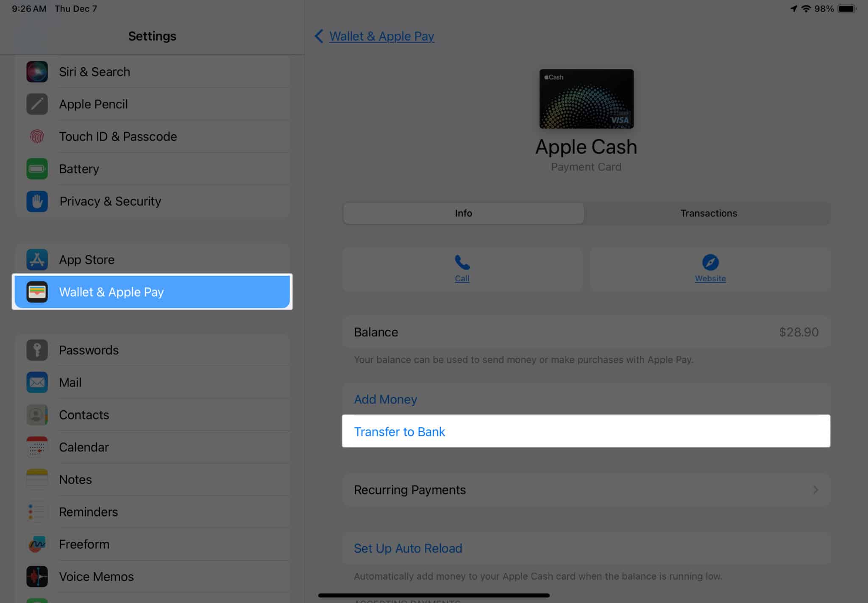Viewport: 868px width, 603px height.
Task: Open App Store settings
Action: click(153, 259)
